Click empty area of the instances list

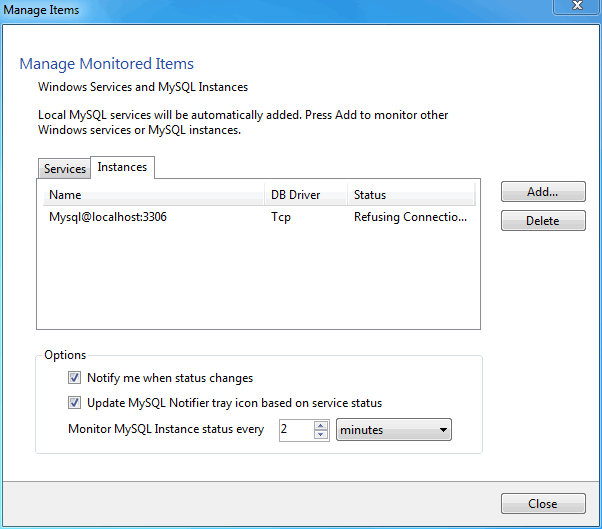coord(258,280)
